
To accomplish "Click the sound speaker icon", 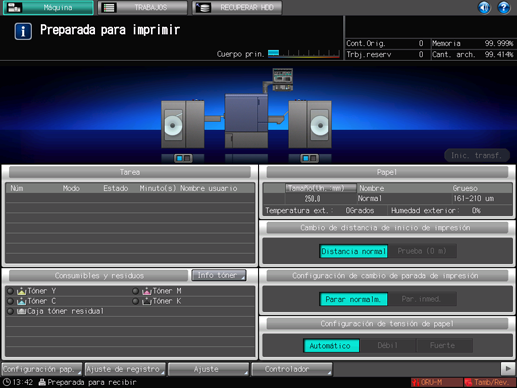I will click(484, 7).
